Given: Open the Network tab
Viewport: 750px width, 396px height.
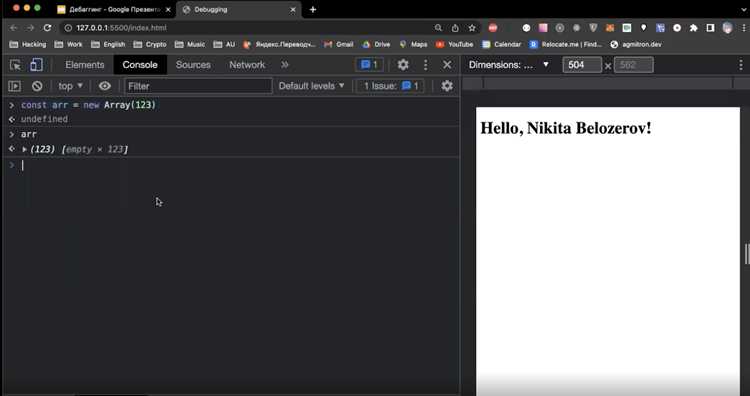Looking at the screenshot, I should (247, 65).
